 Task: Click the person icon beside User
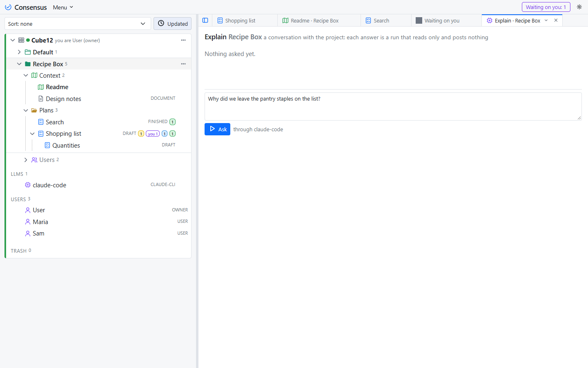point(28,210)
